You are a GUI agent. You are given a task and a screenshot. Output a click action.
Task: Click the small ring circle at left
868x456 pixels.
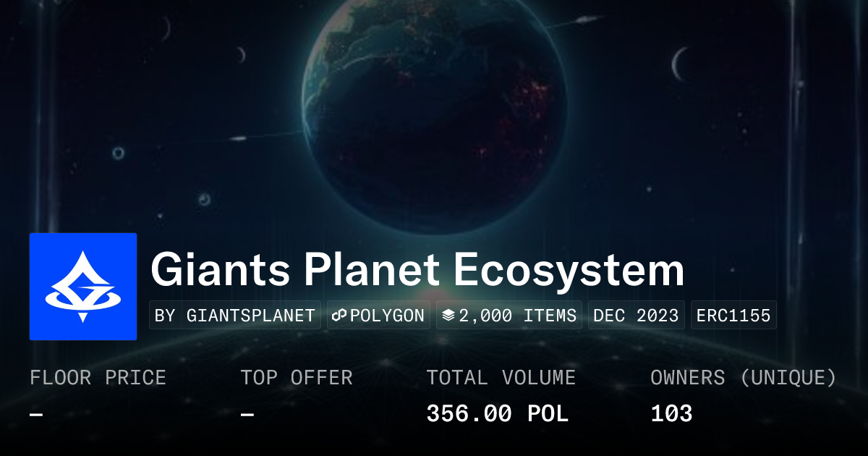(118, 153)
